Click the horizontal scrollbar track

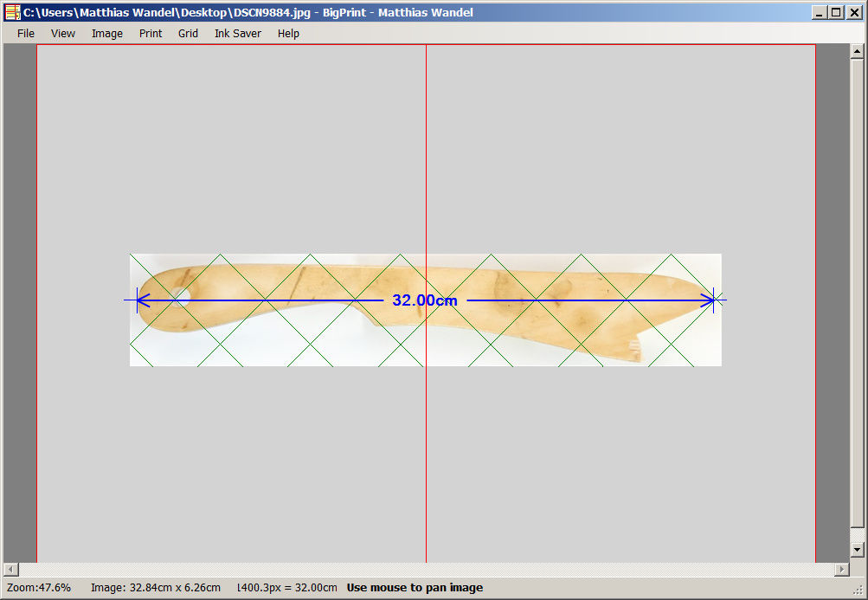[424, 570]
